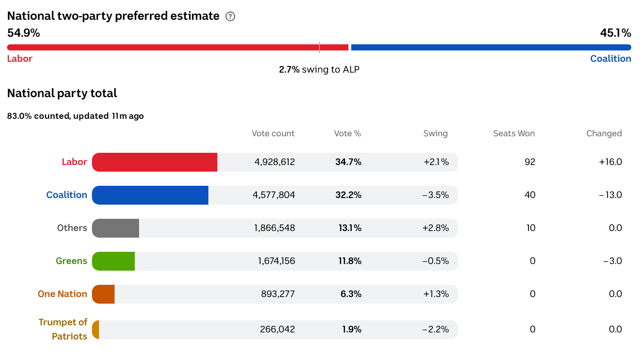
Task: Click the red Labor vote share bar
Action: click(155, 162)
